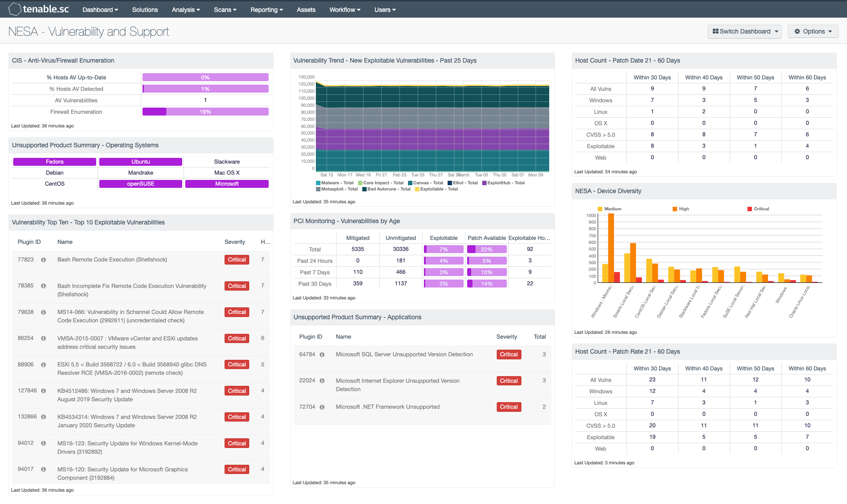Click Unmitigated total value 30336
Image resolution: width=847 pixels, height=504 pixels.
pos(401,249)
